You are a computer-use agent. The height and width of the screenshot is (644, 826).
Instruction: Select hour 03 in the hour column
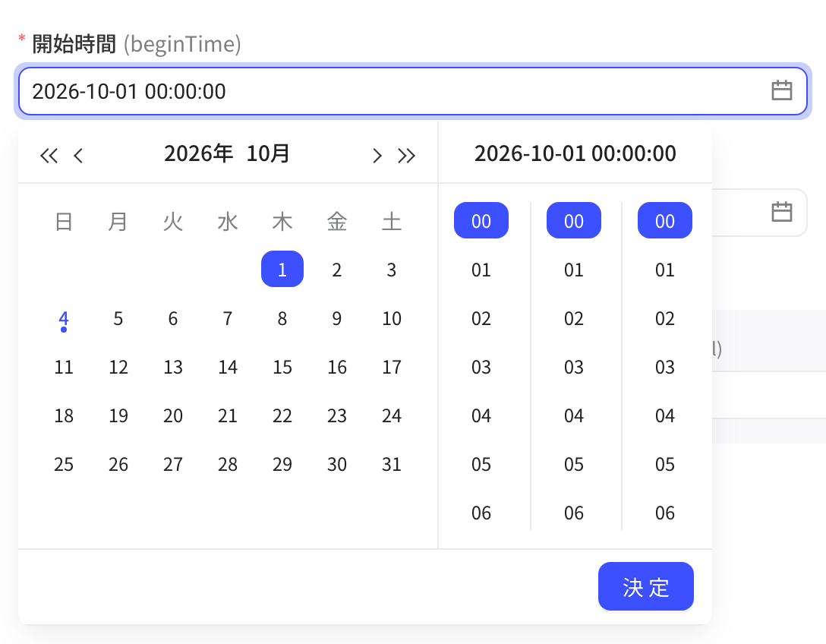pyautogui.click(x=481, y=367)
